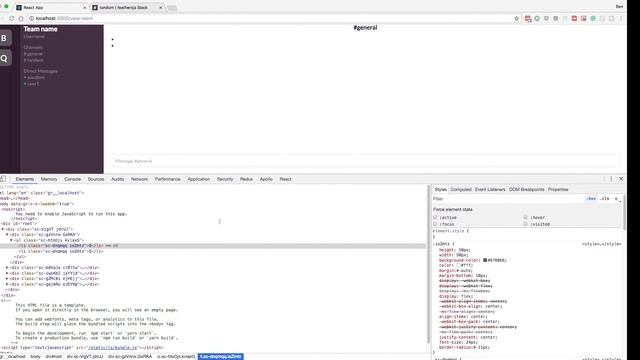
Task: Expand the border-radius shorthand arrow
Action: pyautogui.click(x=474, y=347)
